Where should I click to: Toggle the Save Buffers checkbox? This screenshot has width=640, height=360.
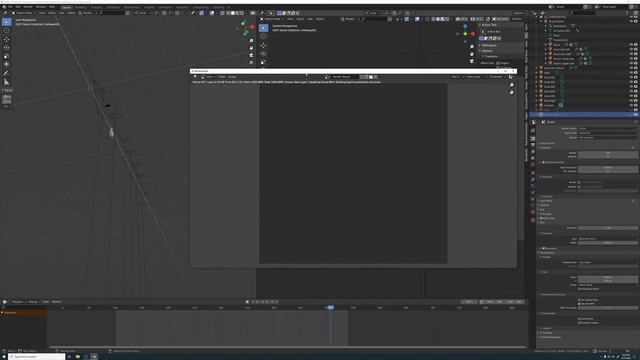[580, 319]
